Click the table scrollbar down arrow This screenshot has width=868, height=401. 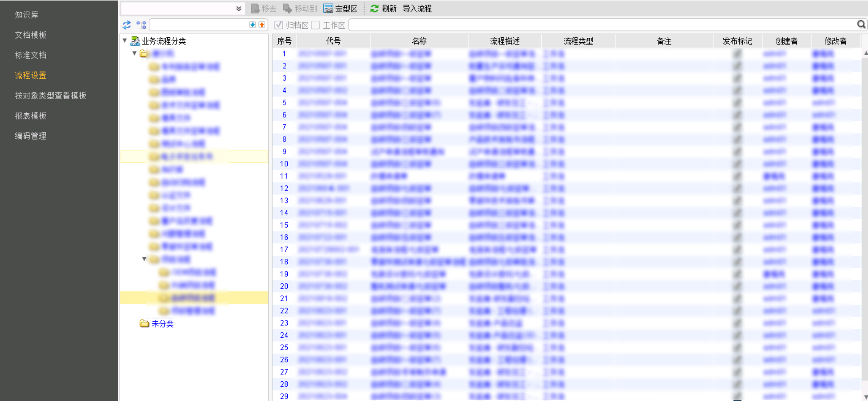coord(865,397)
